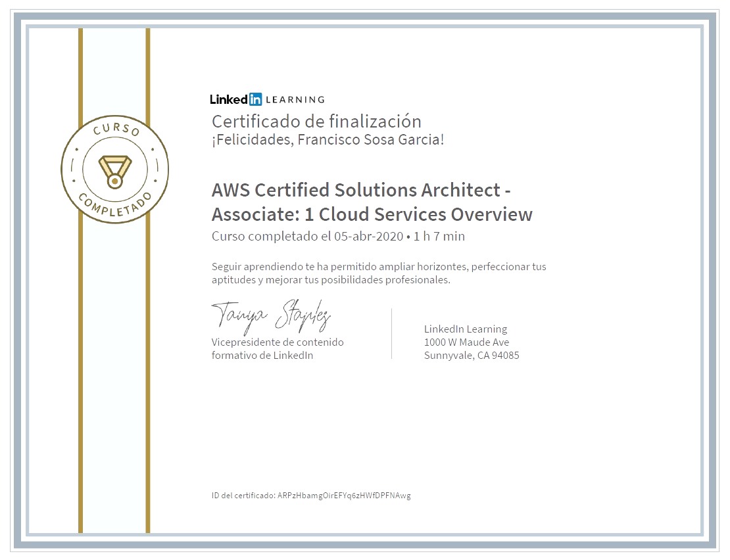The width and height of the screenshot is (730, 560).
Task: Click the 'LinkedIn Learning' address line
Action: (466, 329)
